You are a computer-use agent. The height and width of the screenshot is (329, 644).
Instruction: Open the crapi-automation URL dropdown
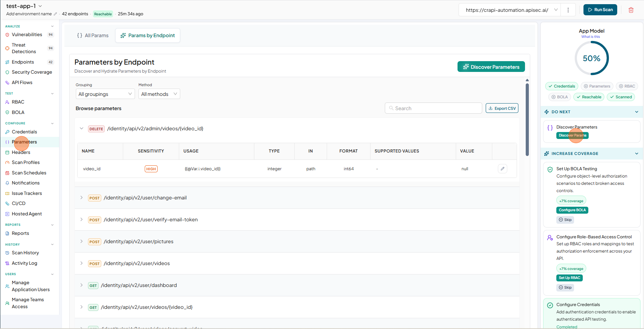coord(510,10)
